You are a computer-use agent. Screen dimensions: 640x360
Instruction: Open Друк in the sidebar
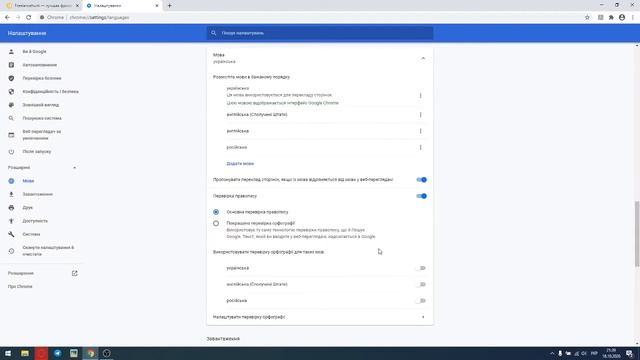coord(27,207)
